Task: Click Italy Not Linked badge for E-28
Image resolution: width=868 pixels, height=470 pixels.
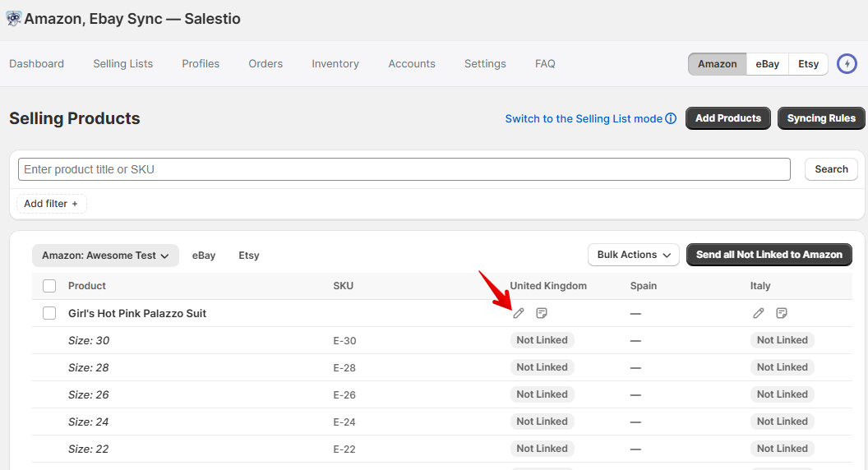Action: [783, 367]
